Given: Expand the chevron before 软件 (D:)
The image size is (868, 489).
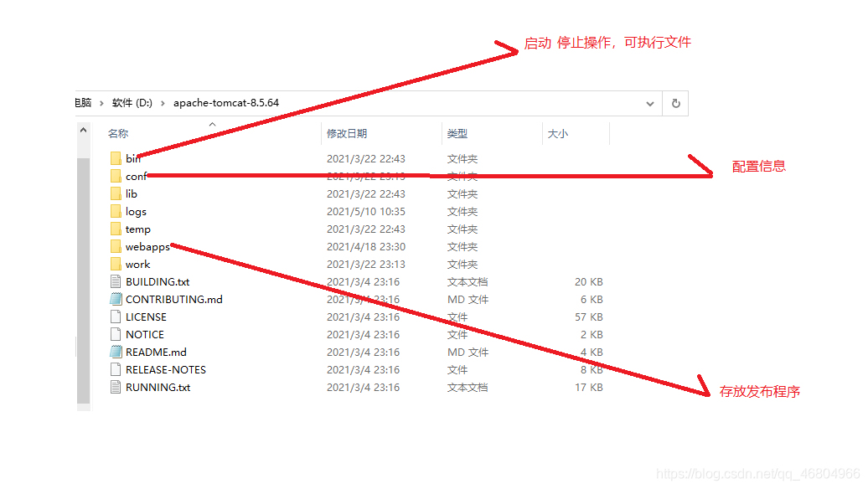Looking at the screenshot, I should [x=101, y=104].
